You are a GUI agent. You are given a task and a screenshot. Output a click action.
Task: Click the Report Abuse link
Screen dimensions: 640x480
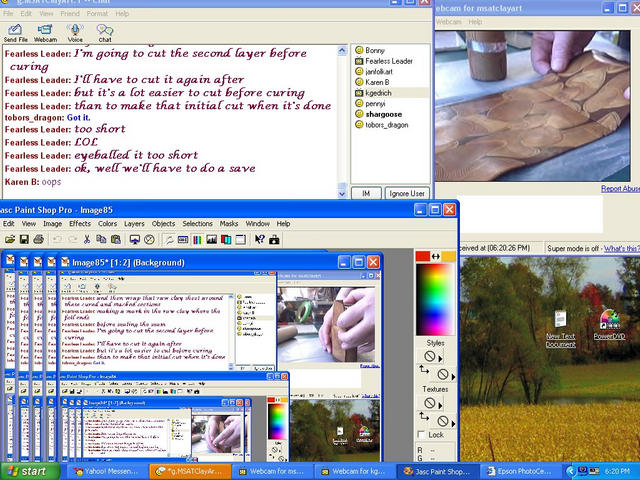click(620, 189)
